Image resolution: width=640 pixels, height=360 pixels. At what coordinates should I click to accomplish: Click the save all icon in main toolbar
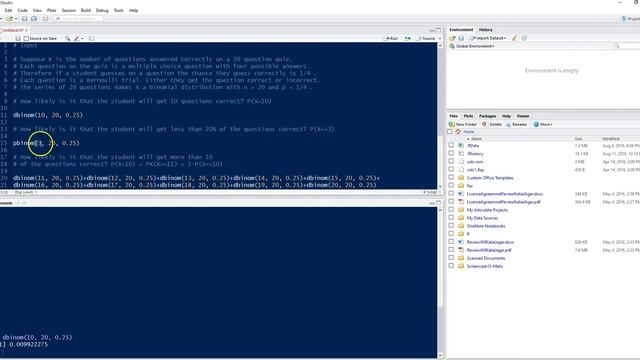(34, 19)
